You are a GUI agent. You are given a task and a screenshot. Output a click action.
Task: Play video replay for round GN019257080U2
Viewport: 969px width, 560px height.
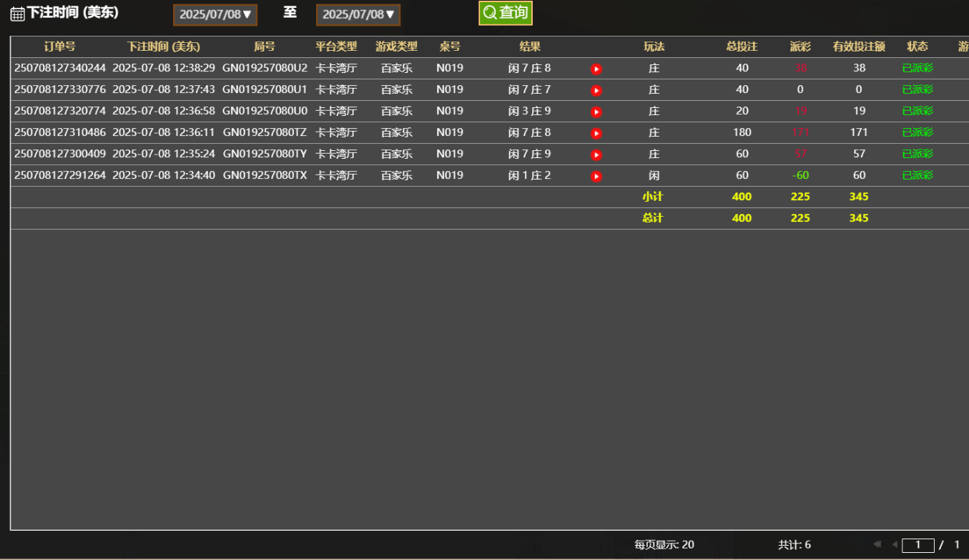pos(596,69)
